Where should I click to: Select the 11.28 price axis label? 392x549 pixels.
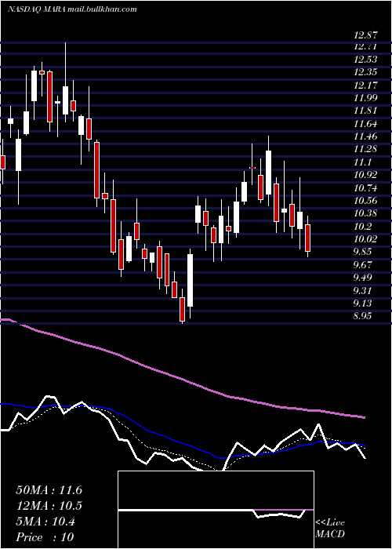click(x=366, y=149)
